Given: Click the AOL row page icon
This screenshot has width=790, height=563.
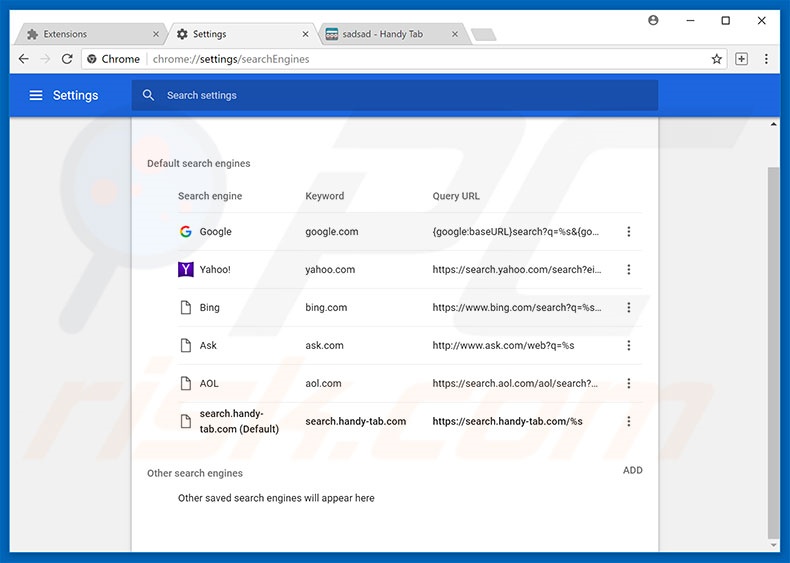Looking at the screenshot, I should tap(185, 383).
